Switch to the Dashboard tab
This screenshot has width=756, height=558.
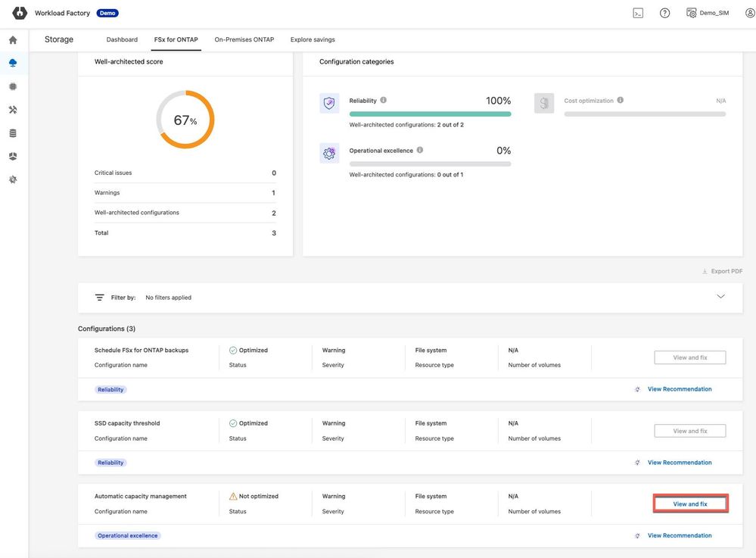122,39
